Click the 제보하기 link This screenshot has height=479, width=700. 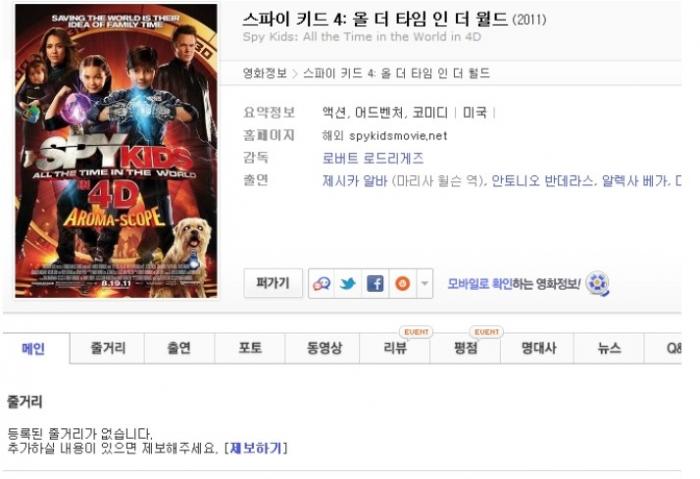pos(256,448)
